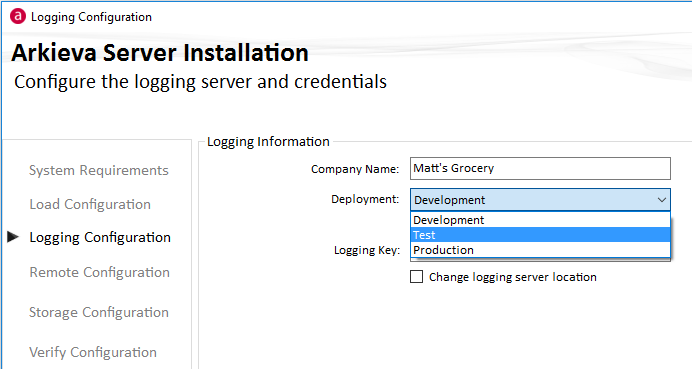Click the arrow marker beside Logging Configuration
Image resolution: width=692 pixels, height=369 pixels.
click(13, 237)
